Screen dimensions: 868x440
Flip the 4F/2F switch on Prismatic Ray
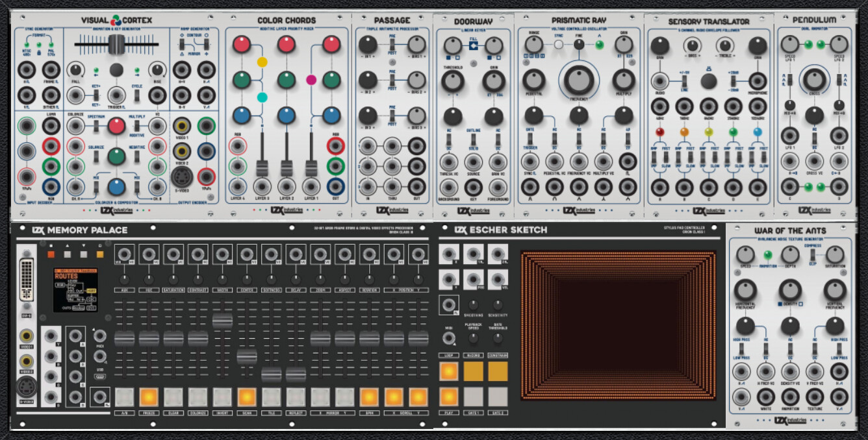pyautogui.click(x=627, y=139)
